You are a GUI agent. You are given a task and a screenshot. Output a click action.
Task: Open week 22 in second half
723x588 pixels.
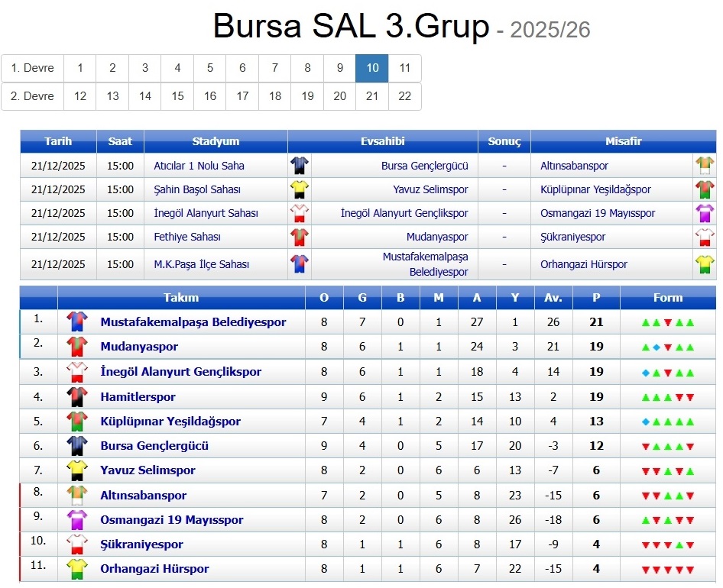(405, 96)
